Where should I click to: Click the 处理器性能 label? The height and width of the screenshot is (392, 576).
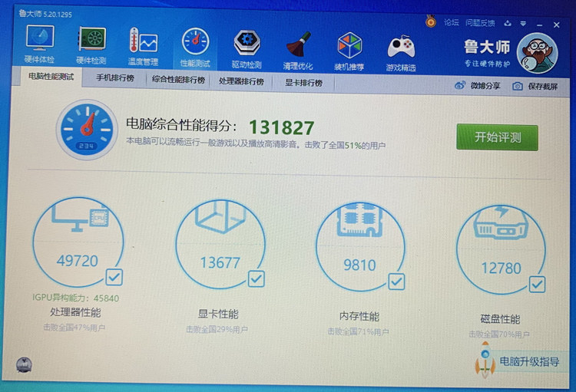[75, 312]
